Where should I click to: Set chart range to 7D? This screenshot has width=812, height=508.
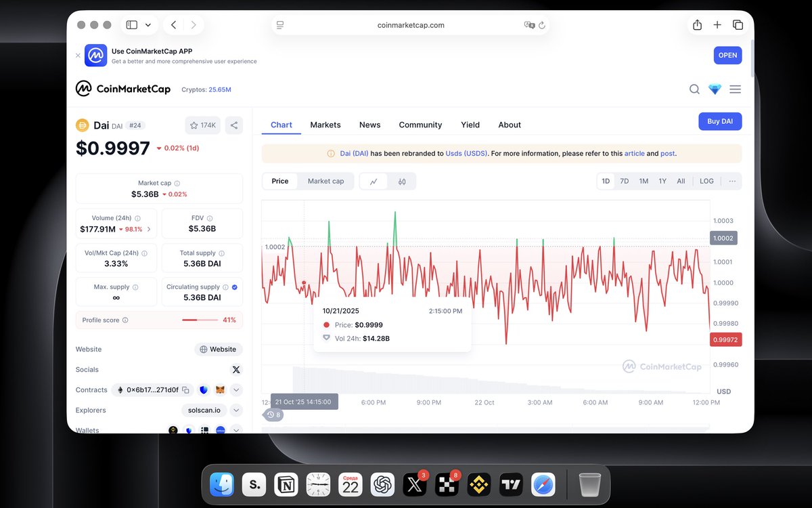[625, 181]
